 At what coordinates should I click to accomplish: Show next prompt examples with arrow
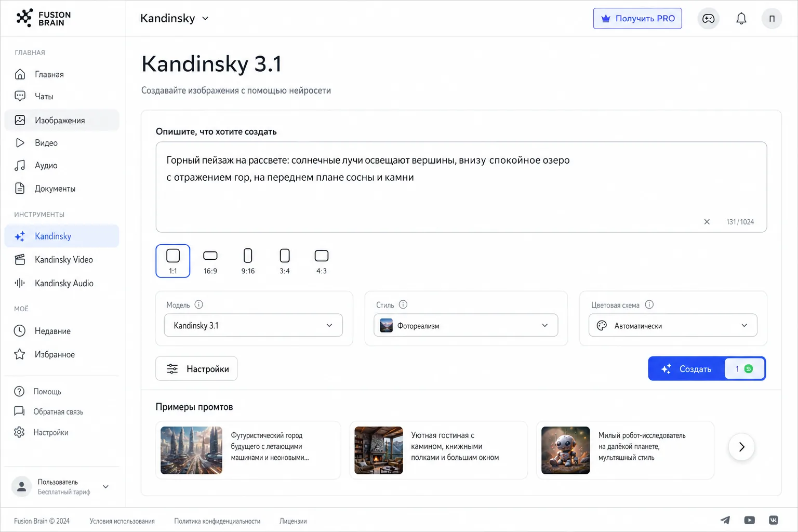tap(741, 447)
